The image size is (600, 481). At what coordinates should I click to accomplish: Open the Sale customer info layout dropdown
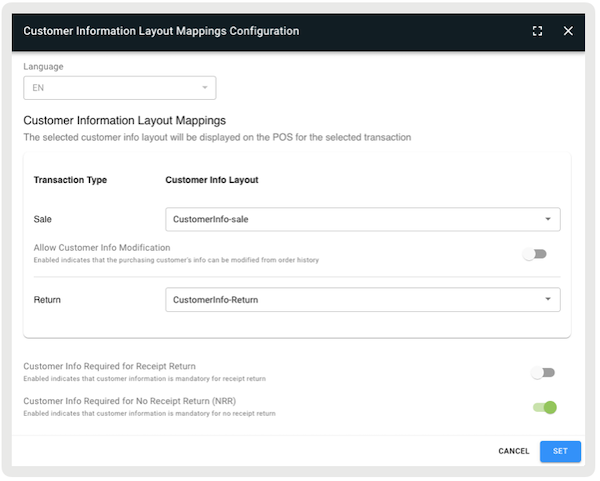363,219
